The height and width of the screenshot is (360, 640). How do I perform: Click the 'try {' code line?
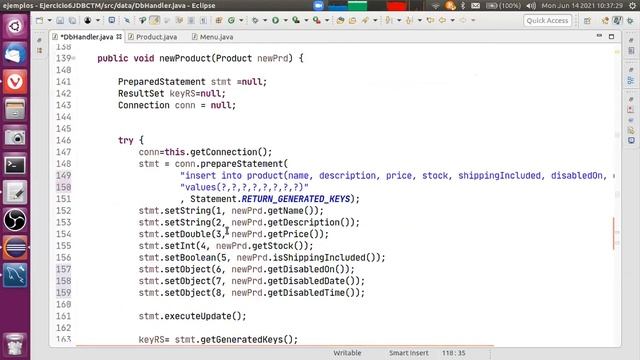pyautogui.click(x=131, y=140)
